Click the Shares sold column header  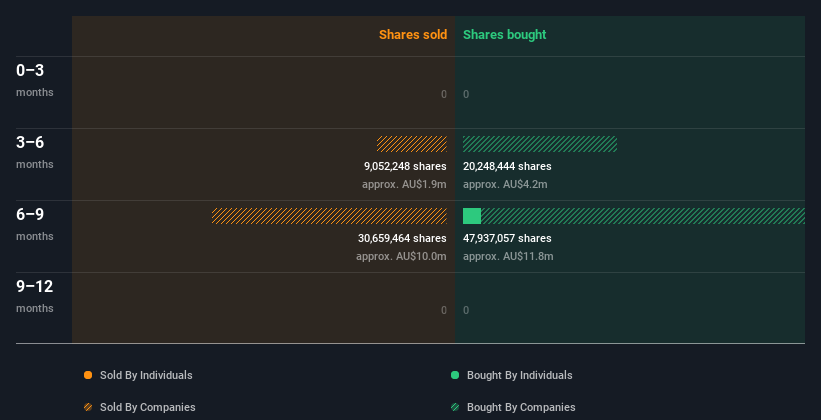[x=413, y=35]
